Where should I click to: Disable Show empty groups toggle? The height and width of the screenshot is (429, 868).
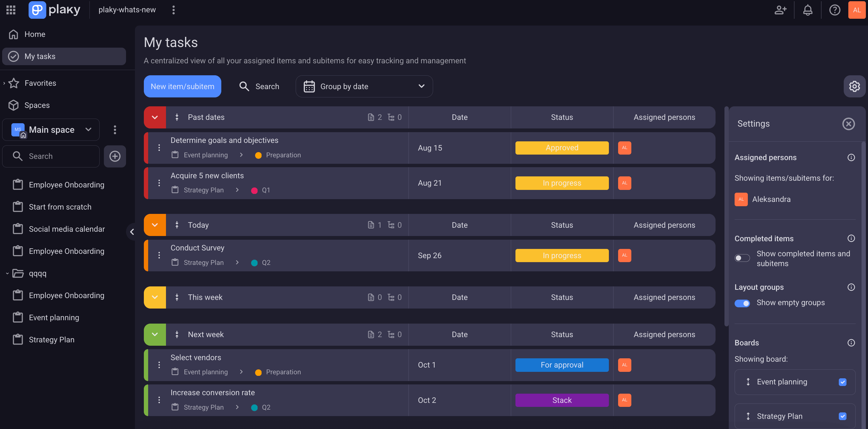(x=742, y=303)
